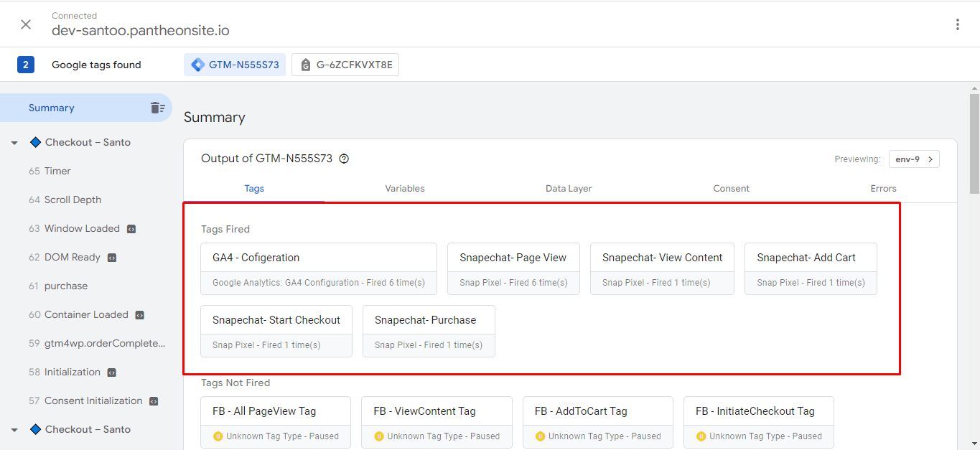980x450 pixels.
Task: Click paused icon on FB - InitiateCheckout Tag
Action: click(x=701, y=436)
